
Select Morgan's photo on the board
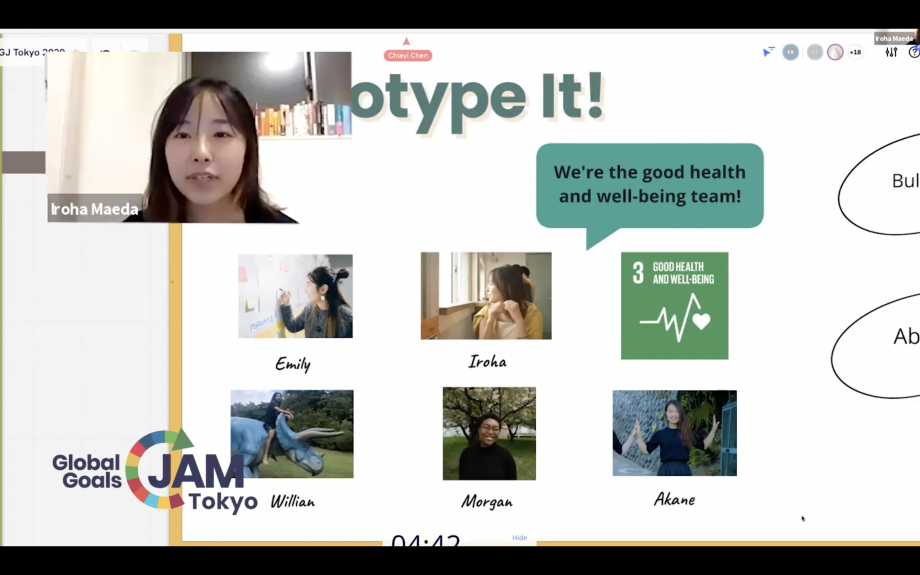point(489,433)
